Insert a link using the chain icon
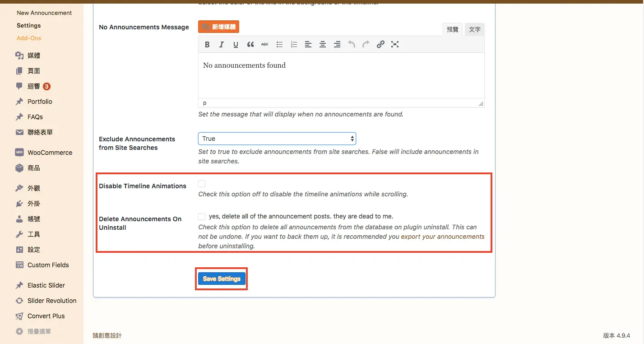 click(x=380, y=44)
